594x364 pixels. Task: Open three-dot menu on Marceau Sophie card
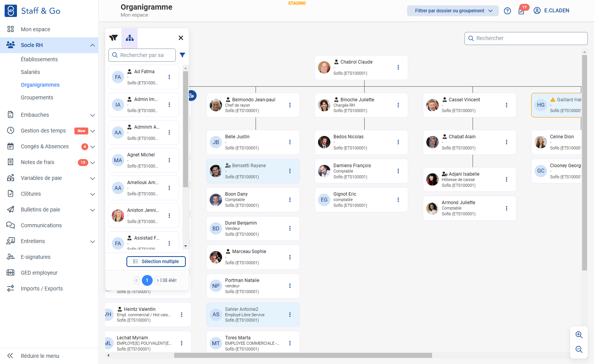[290, 257]
